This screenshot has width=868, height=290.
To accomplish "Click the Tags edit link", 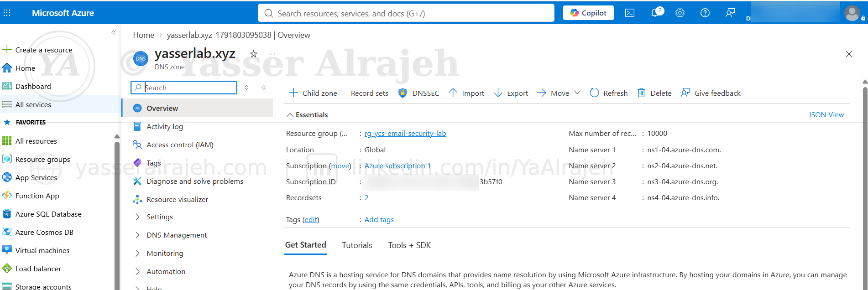I will (x=311, y=219).
